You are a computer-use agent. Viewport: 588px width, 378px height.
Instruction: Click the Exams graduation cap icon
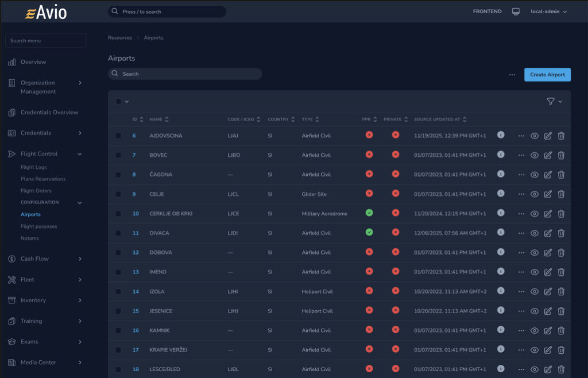point(12,342)
